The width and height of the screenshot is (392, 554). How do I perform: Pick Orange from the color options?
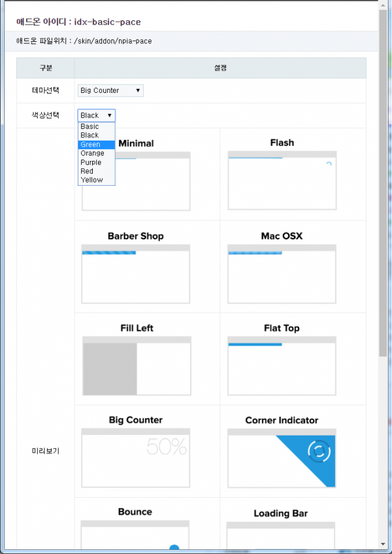coord(92,153)
